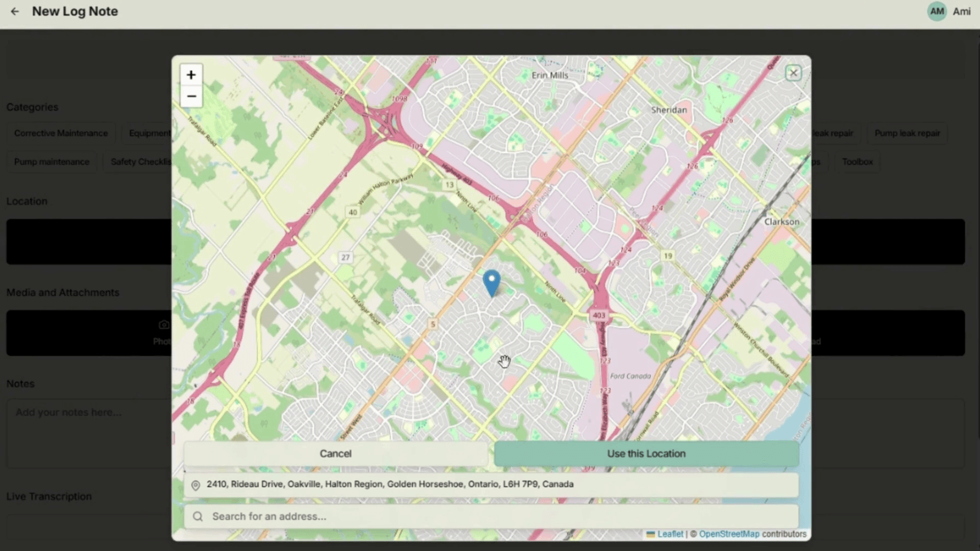Select the Pump leak repair category

(x=907, y=133)
